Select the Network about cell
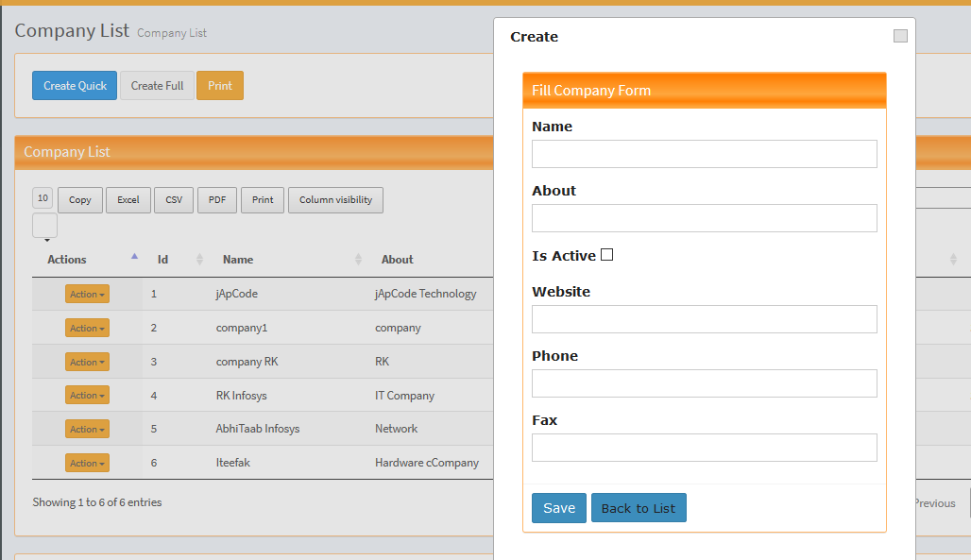This screenshot has width=971, height=560. [x=397, y=429]
